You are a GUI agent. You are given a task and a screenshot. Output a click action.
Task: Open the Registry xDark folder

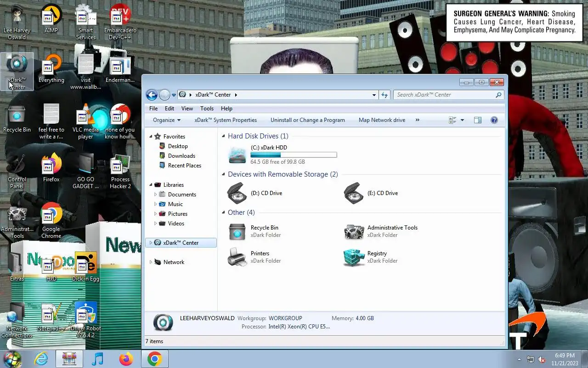coord(354,257)
